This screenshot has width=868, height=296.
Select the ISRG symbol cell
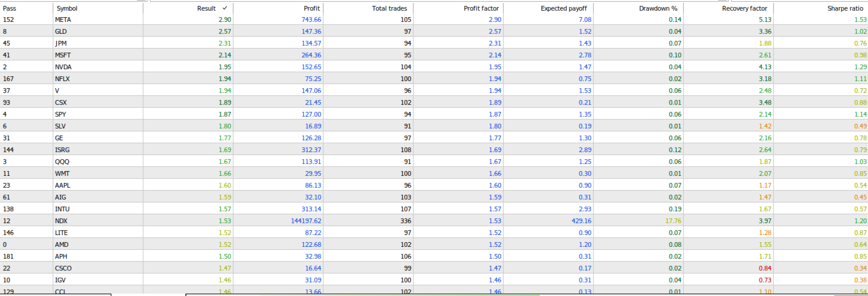coord(98,150)
